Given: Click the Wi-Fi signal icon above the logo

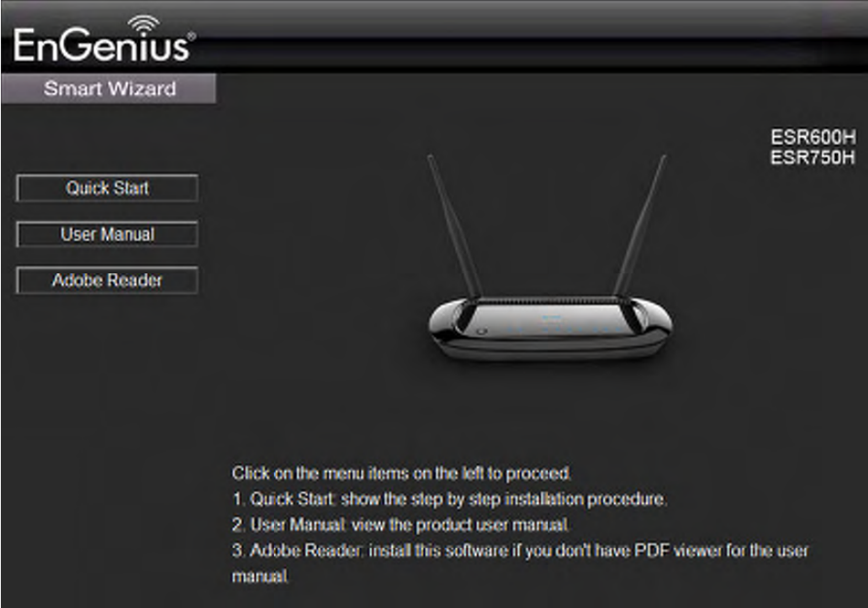Looking at the screenshot, I should coord(143,23).
